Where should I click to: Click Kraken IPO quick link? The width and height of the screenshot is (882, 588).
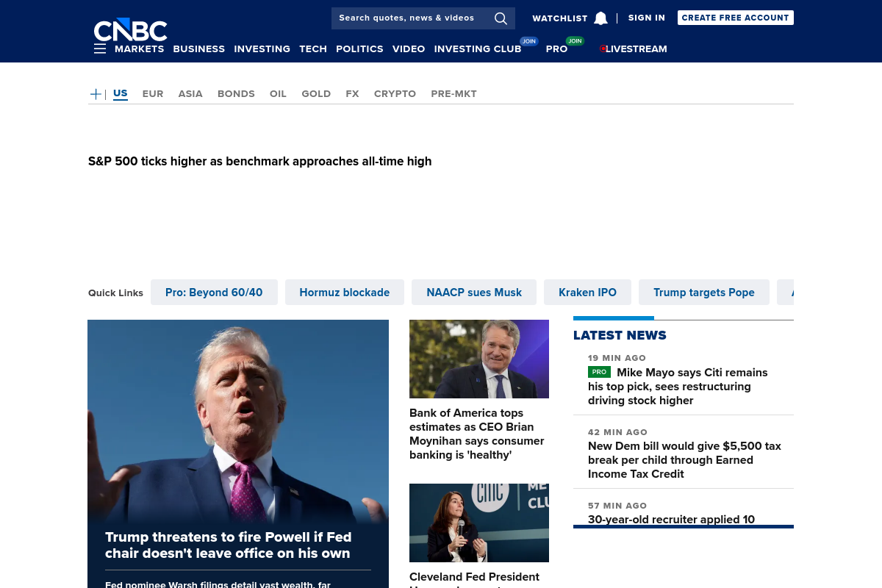point(587,293)
